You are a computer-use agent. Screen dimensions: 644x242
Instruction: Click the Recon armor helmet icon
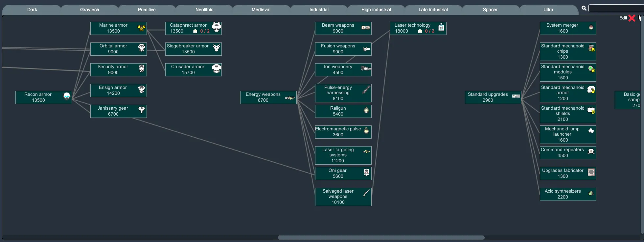67,96
